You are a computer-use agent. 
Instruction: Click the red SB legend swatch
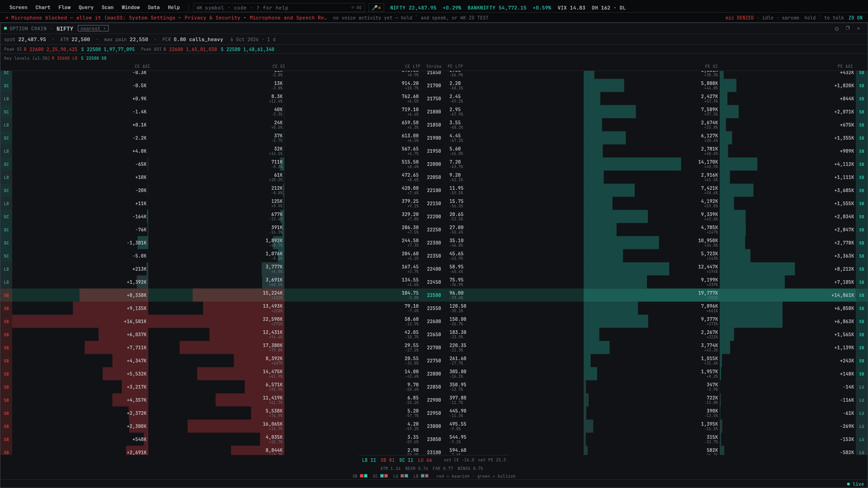(x=361, y=476)
